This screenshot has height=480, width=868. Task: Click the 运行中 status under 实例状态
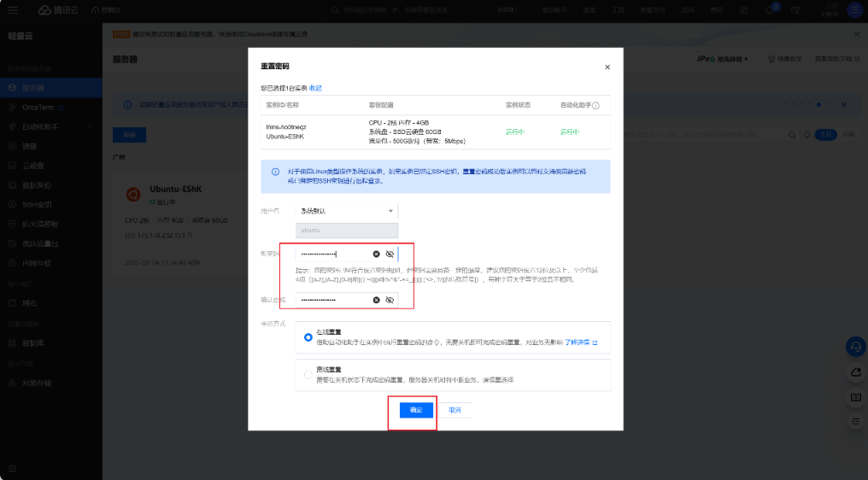pyautogui.click(x=515, y=132)
